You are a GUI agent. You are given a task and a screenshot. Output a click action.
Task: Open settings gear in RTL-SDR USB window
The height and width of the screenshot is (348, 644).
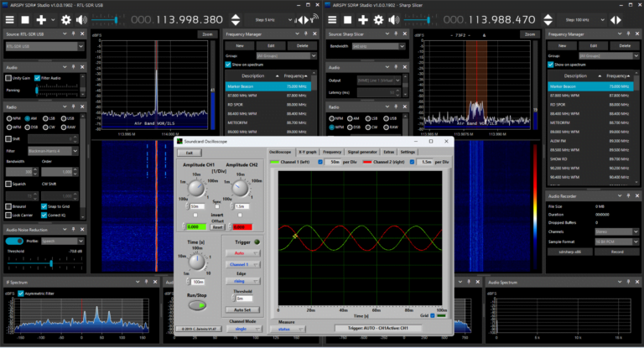[65, 20]
